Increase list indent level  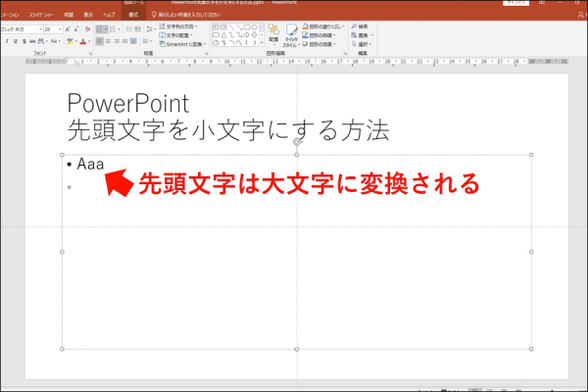click(x=137, y=29)
